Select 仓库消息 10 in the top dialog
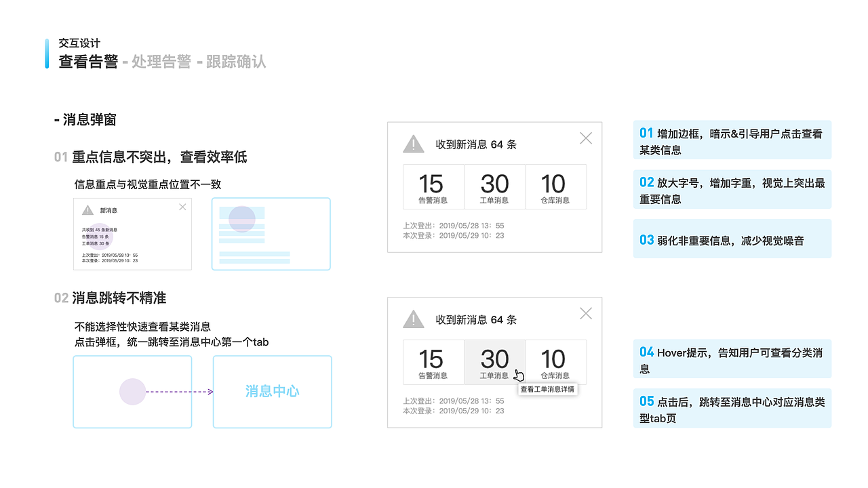868x488 pixels. tap(555, 186)
